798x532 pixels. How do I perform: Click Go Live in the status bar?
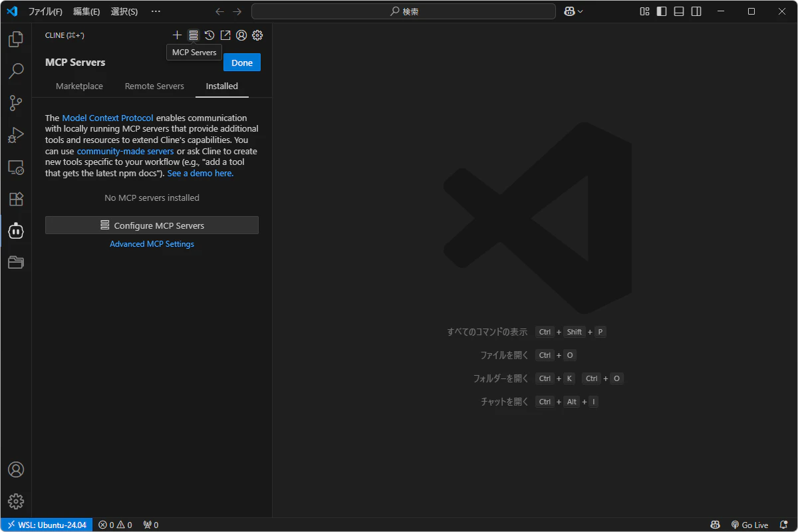click(749, 525)
